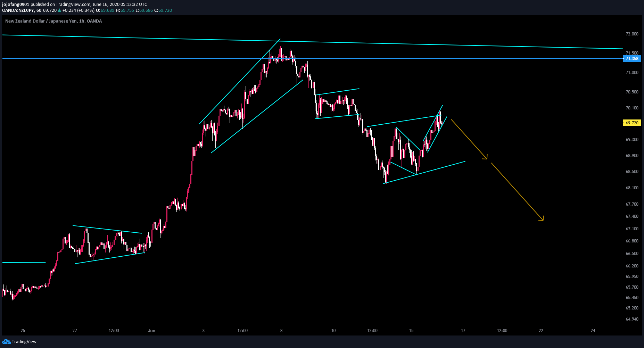Click the 69.300 price axis label
Screen dimensions: 644x348
[632, 140]
